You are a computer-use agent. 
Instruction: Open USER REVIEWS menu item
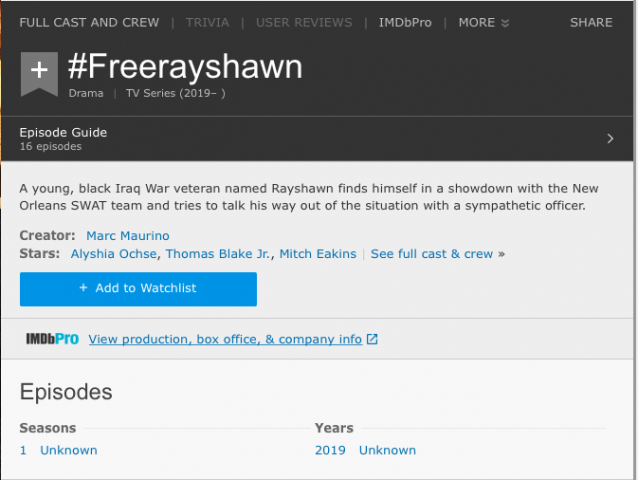pyautogui.click(x=304, y=23)
